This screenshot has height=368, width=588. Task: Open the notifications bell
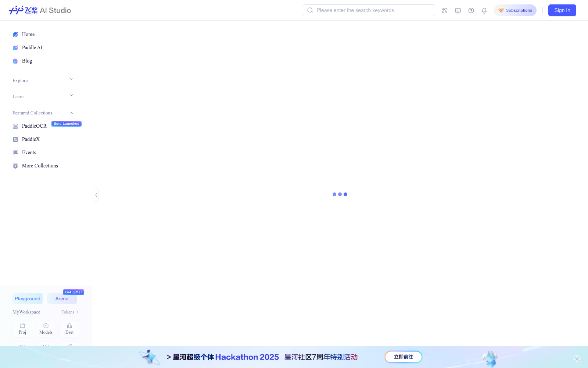(x=484, y=11)
